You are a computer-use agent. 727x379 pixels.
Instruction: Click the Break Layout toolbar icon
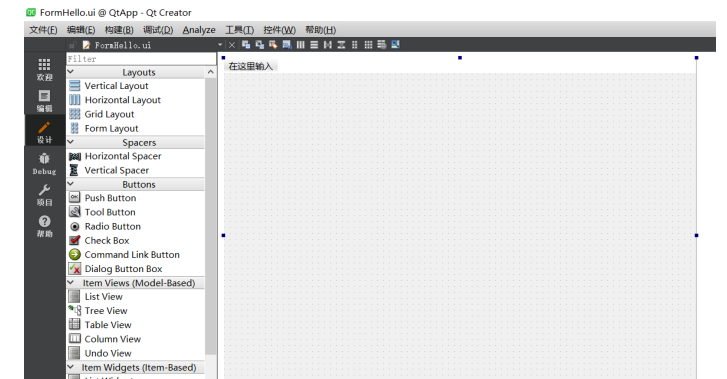point(382,45)
